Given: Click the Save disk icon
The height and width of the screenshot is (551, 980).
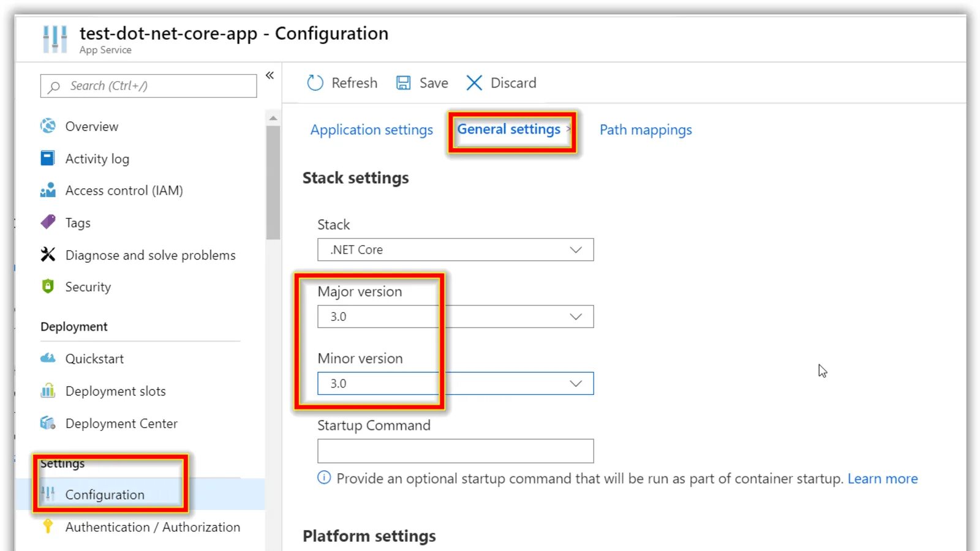Looking at the screenshot, I should 403,83.
